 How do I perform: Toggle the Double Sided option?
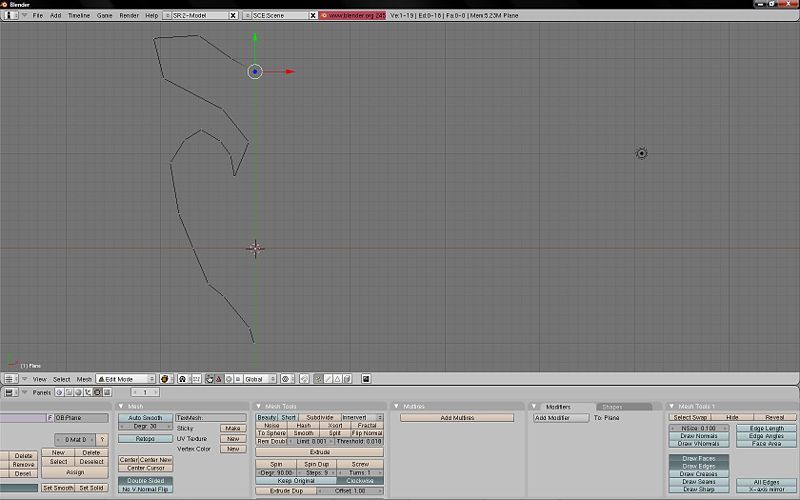144,480
